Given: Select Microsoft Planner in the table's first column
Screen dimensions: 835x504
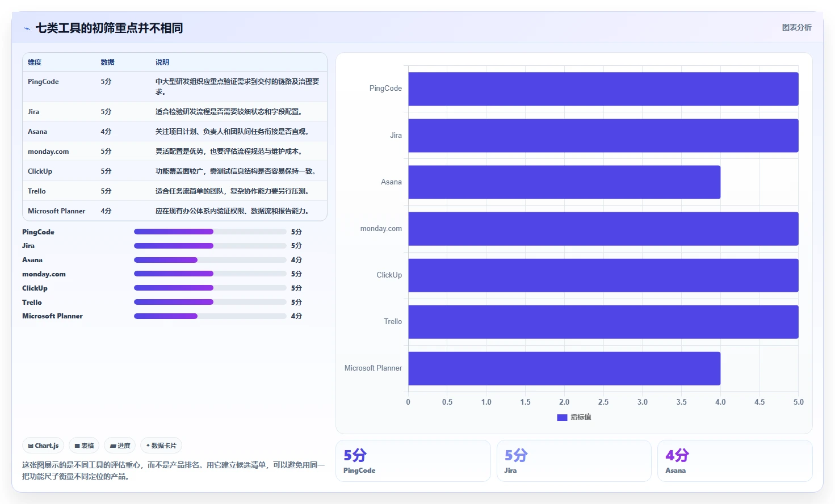Looking at the screenshot, I should [x=57, y=211].
